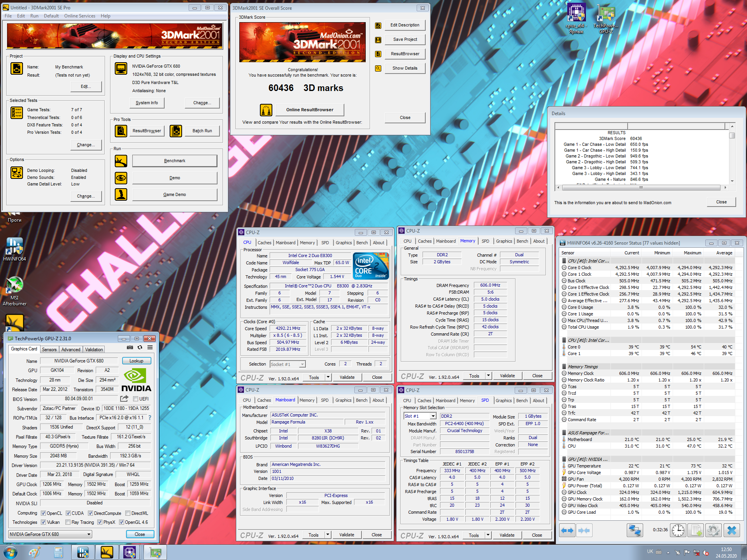Open Tools dropdown arrow in CPU-Z Memory window
This screenshot has height=560, width=747.
click(488, 376)
